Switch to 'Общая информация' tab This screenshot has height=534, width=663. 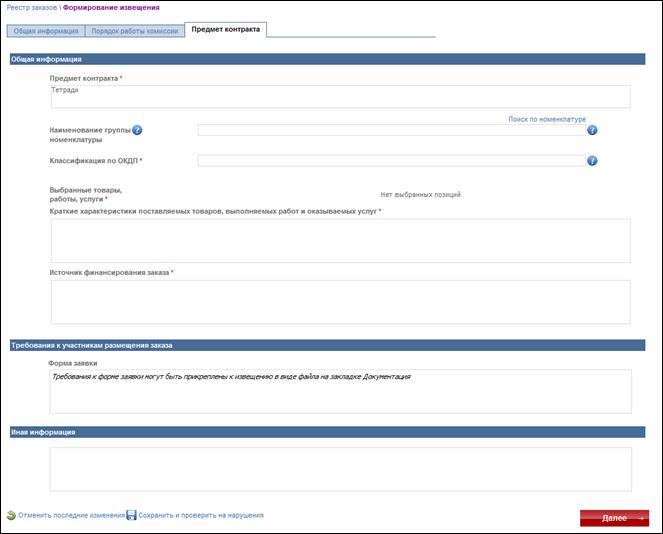(46, 31)
